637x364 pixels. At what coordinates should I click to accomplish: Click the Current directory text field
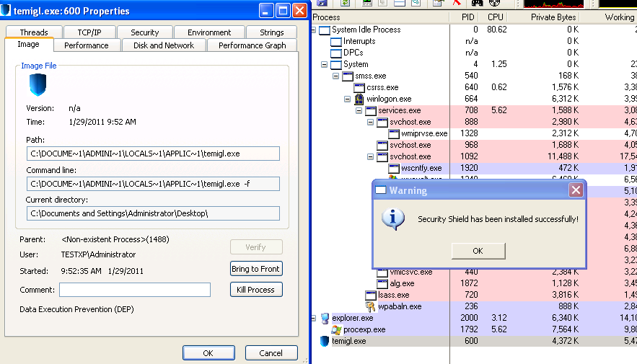(x=153, y=213)
